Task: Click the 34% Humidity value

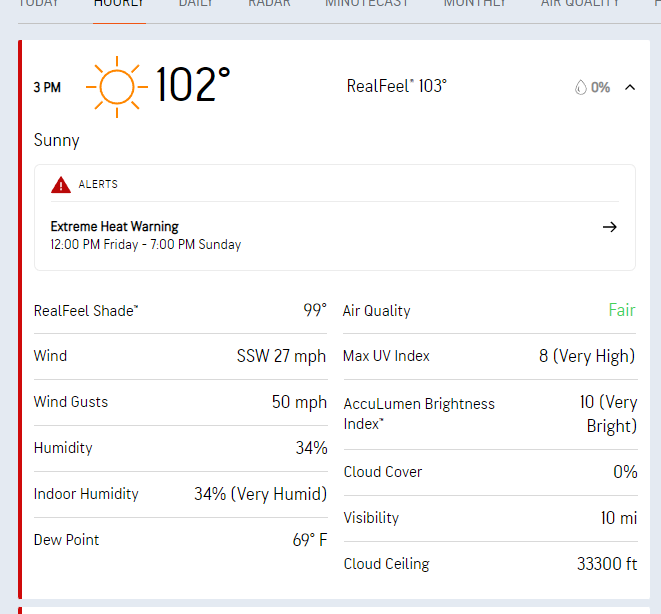Action: click(x=312, y=448)
